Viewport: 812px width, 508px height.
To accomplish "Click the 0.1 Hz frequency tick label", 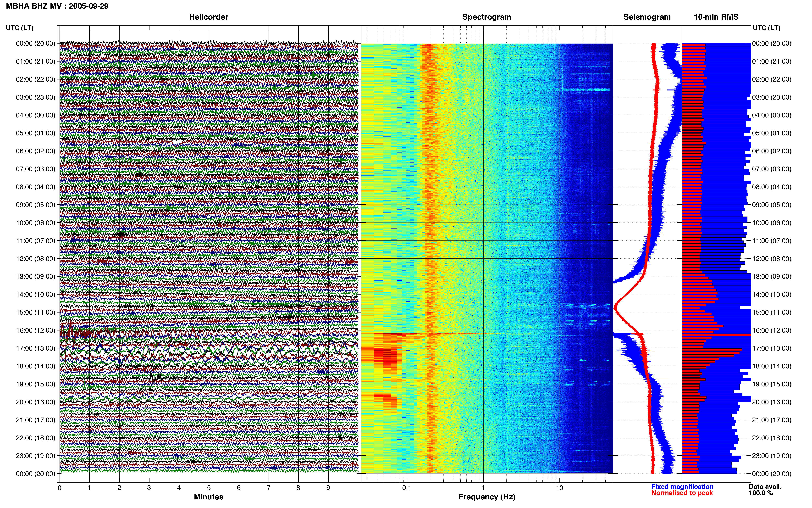I will coord(407,488).
